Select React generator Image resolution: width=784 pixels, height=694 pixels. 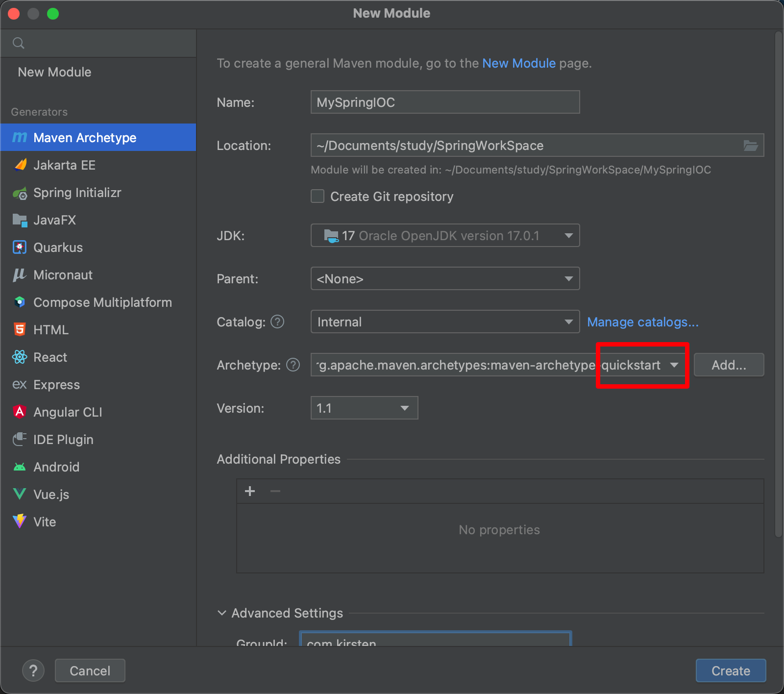[x=98, y=357]
